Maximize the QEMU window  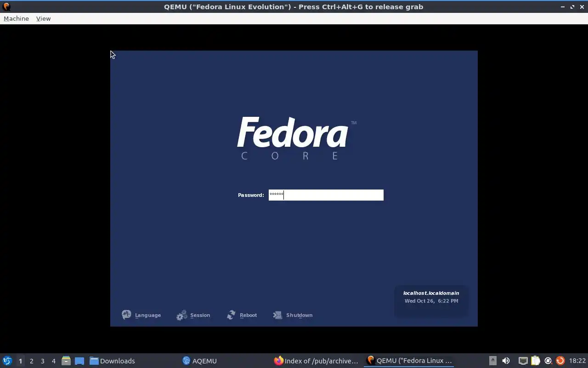click(572, 7)
